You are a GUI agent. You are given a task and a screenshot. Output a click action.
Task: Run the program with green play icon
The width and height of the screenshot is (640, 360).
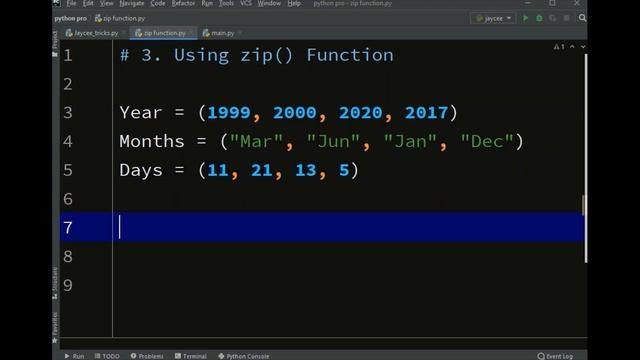(526, 18)
